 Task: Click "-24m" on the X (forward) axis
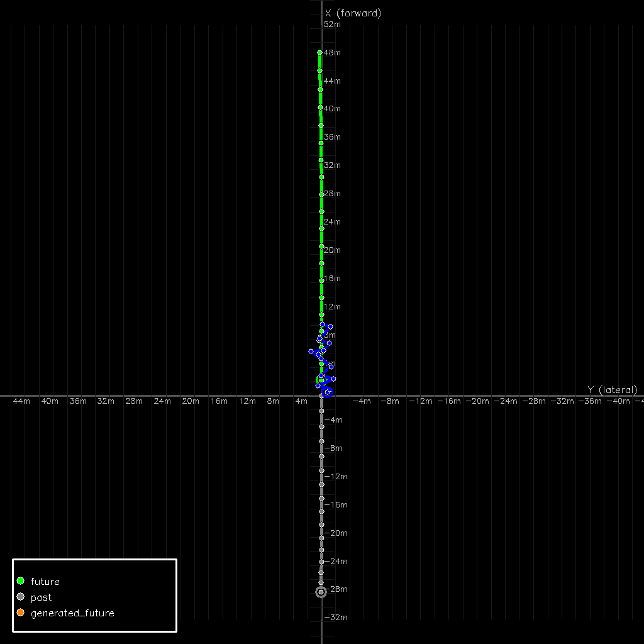click(336, 562)
